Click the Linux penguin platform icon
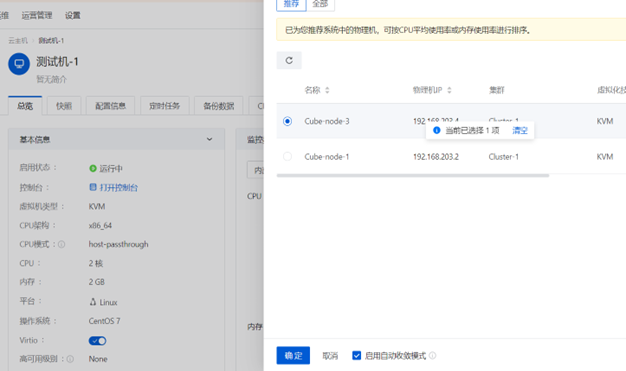Image resolution: width=626 pixels, height=371 pixels. tap(93, 302)
